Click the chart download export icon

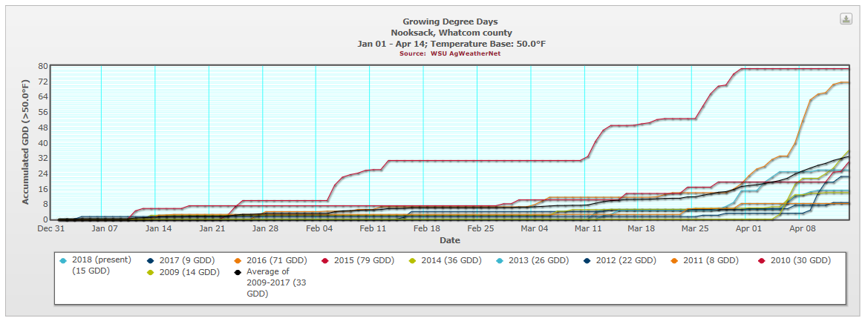[846, 19]
